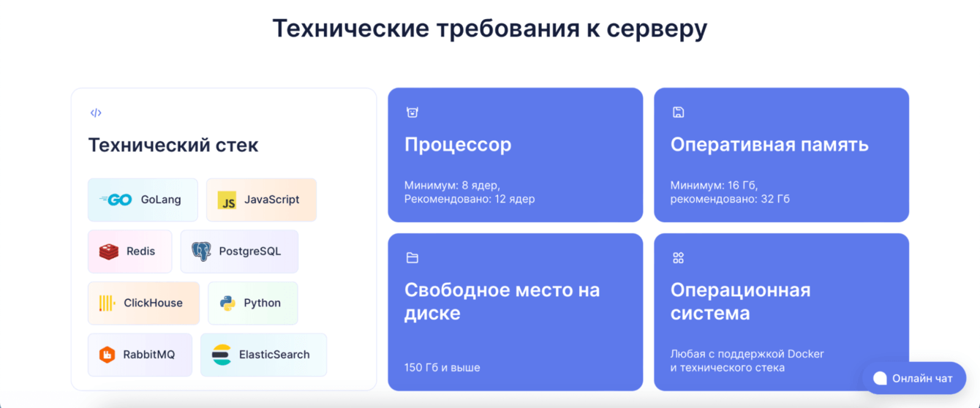
Task: Click the chat bubble icon in Онлайн чат
Action: point(880,378)
